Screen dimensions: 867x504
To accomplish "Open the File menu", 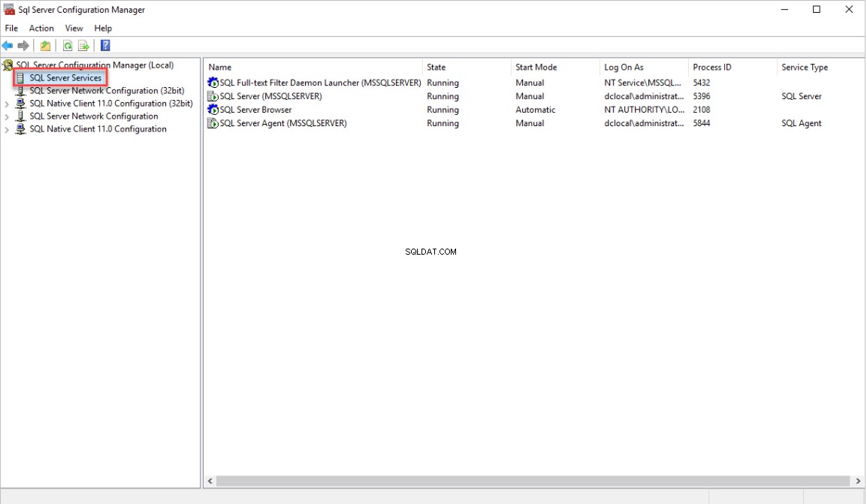I will [11, 29].
